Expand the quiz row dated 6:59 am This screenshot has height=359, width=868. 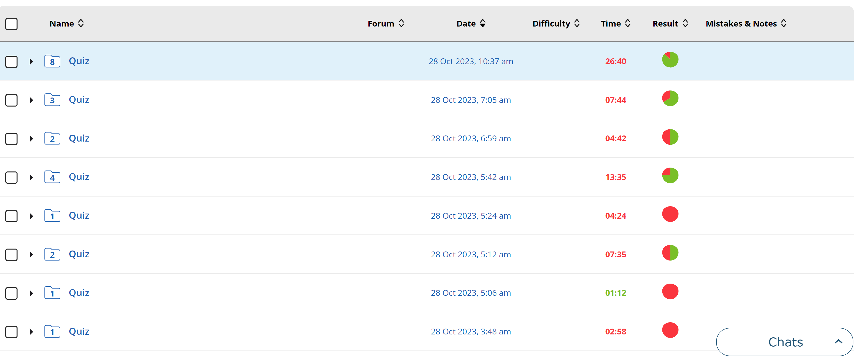point(31,139)
